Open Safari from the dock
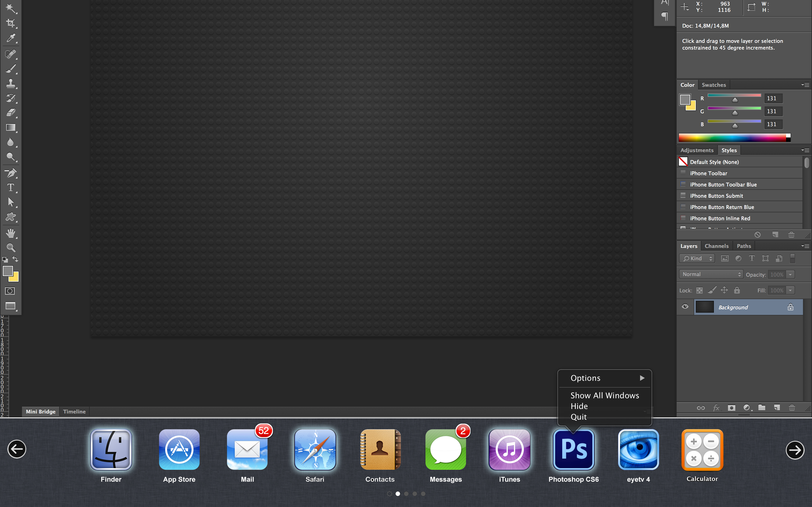The height and width of the screenshot is (507, 812). tap(315, 450)
